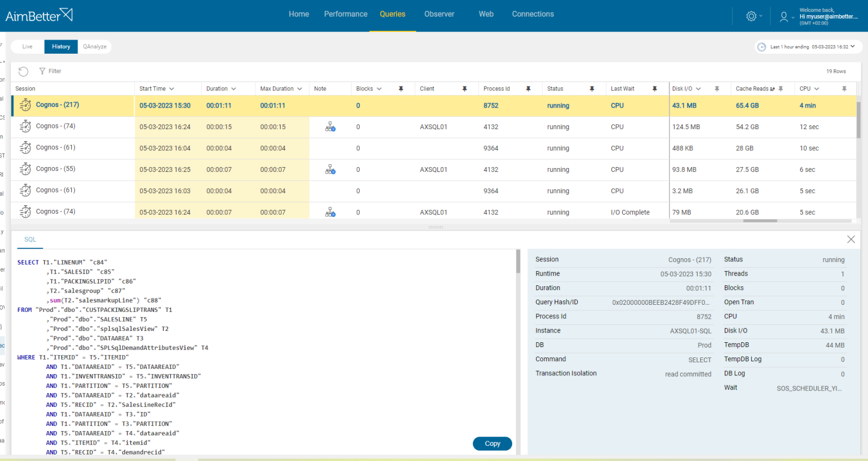
Task: Click the 124.5 MB disk I/O cell
Action: [x=686, y=127]
